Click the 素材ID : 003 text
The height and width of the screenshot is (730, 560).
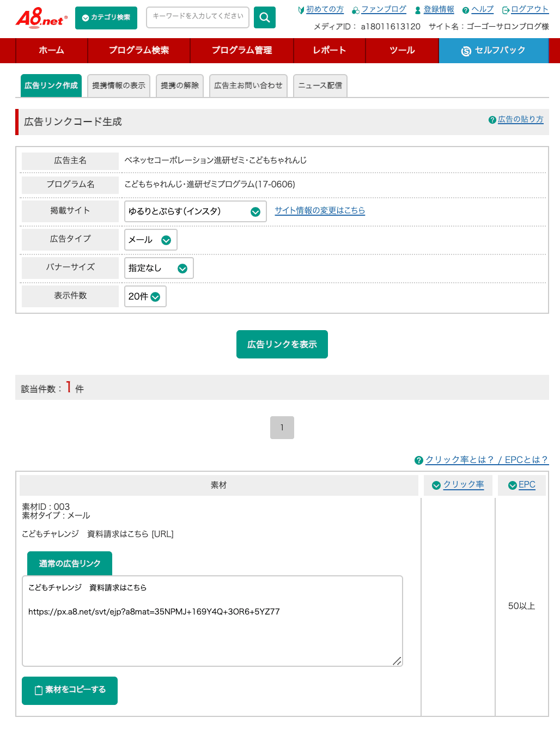(46, 507)
